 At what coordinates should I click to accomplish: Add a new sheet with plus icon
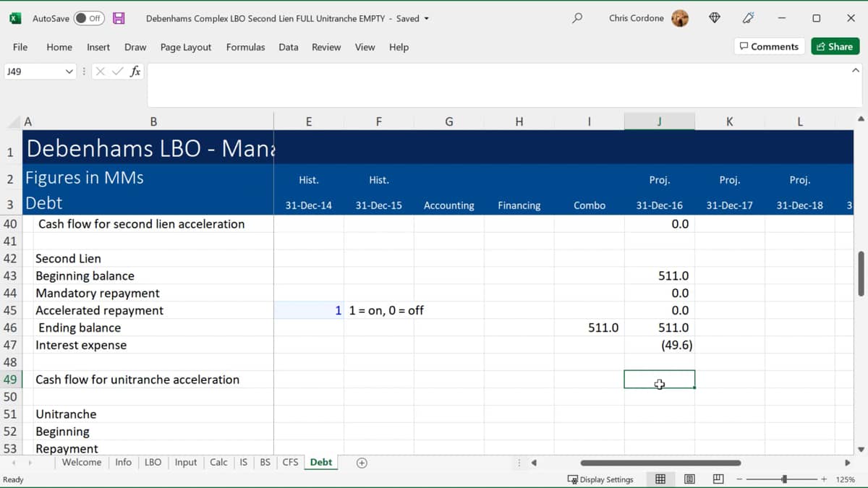coord(362,463)
